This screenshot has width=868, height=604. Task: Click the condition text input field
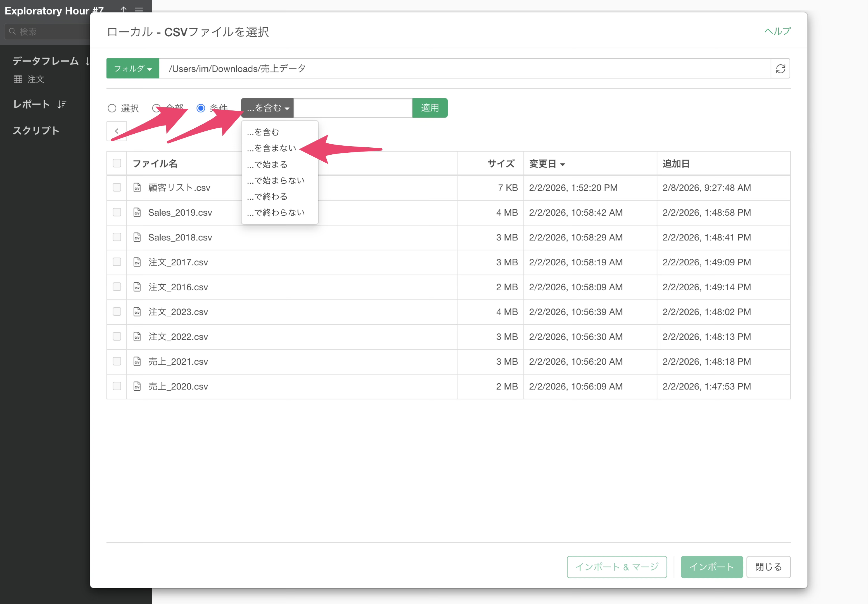pyautogui.click(x=352, y=108)
